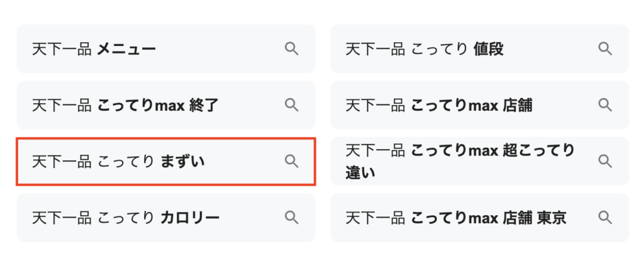The height and width of the screenshot is (273, 644).
Task: Open 天下一品 こってりmax 店舗 related search
Action: [x=480, y=105]
